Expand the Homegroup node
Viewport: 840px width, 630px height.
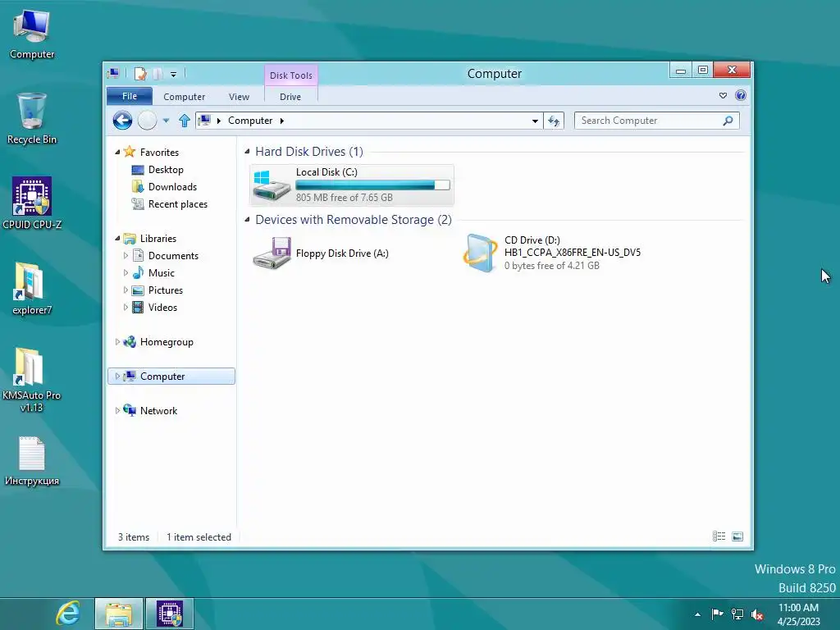[117, 342]
